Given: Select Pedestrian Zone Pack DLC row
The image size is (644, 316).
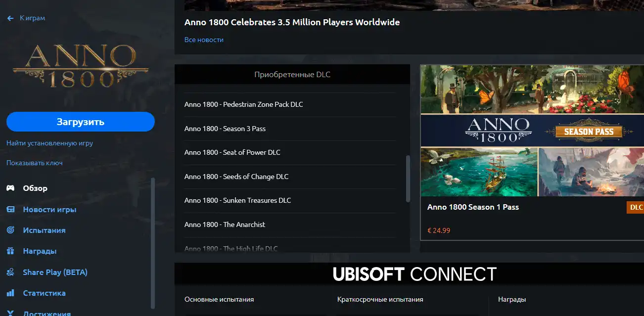Looking at the screenshot, I should (290, 105).
